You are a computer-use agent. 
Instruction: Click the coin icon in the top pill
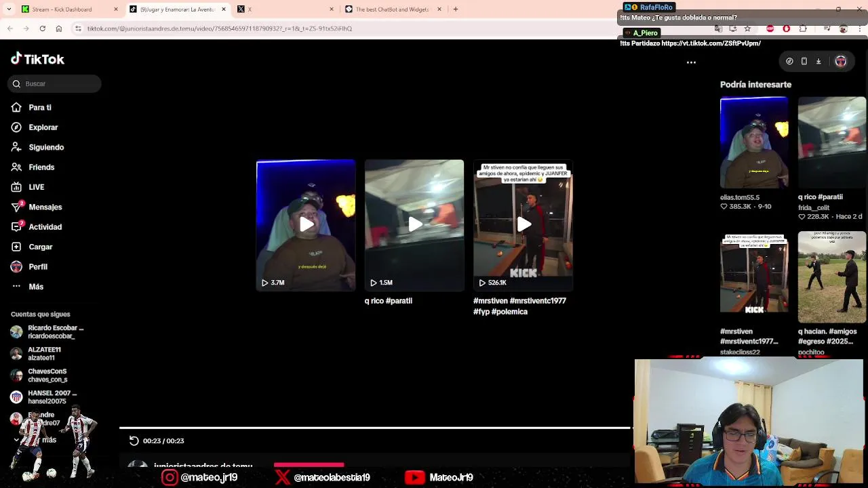789,61
